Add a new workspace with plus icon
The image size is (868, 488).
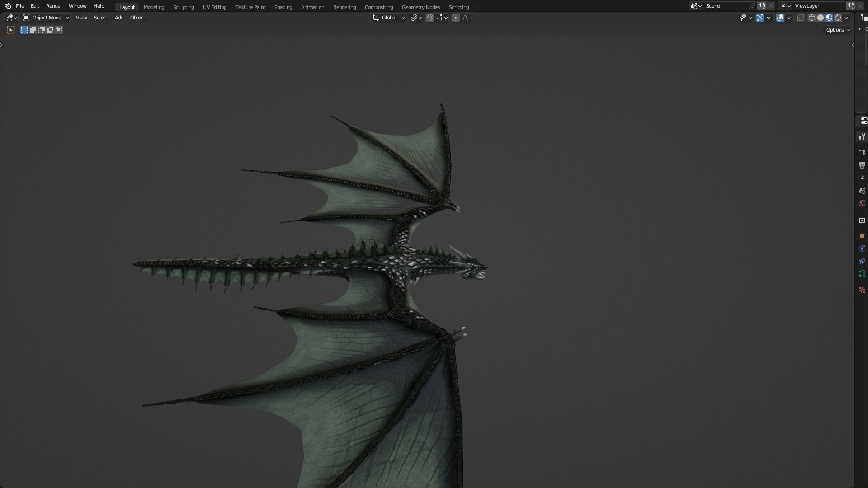pyautogui.click(x=478, y=7)
